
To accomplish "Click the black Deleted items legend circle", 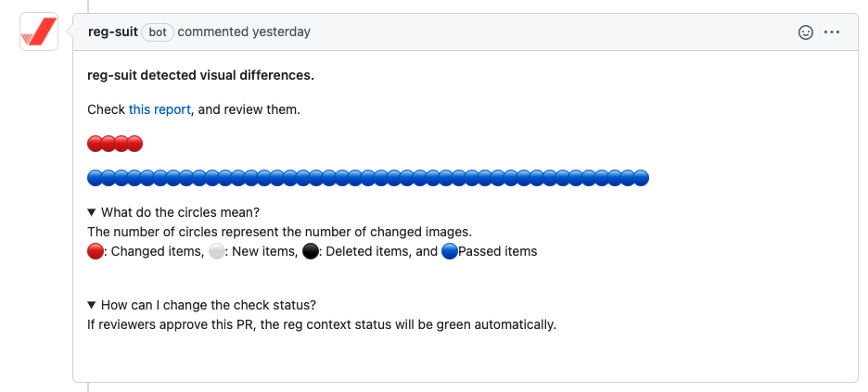I will coord(311,252).
